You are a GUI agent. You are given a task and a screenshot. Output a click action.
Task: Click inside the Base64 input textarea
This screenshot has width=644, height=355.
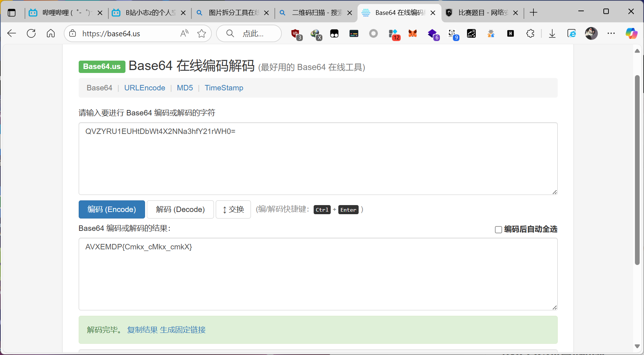[318, 159]
